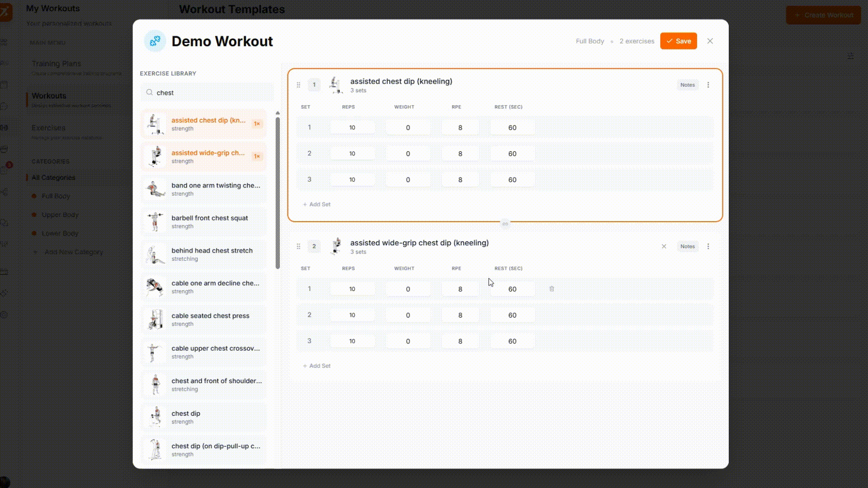868x488 pixels.
Task: Open the Exercises sidebar section
Action: (48, 128)
